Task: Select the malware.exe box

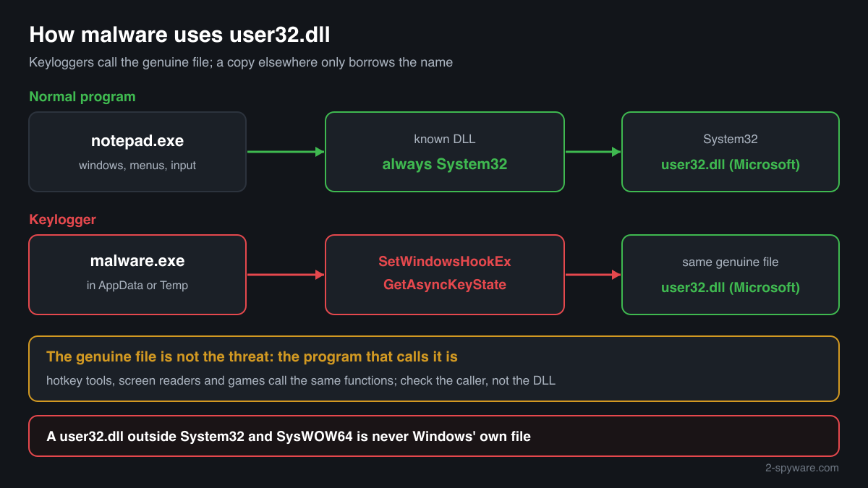Action: (x=137, y=275)
